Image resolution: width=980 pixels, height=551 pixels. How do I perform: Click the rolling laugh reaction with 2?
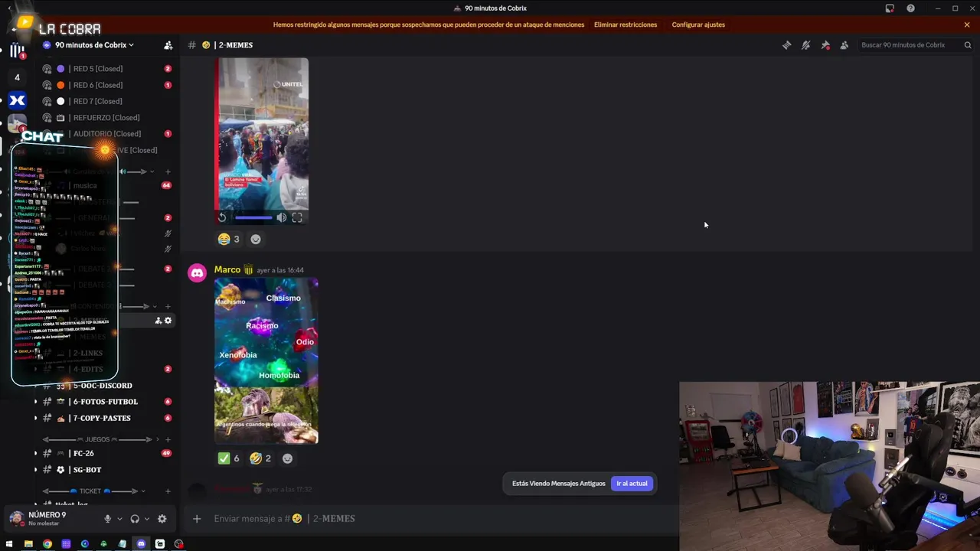coord(260,458)
